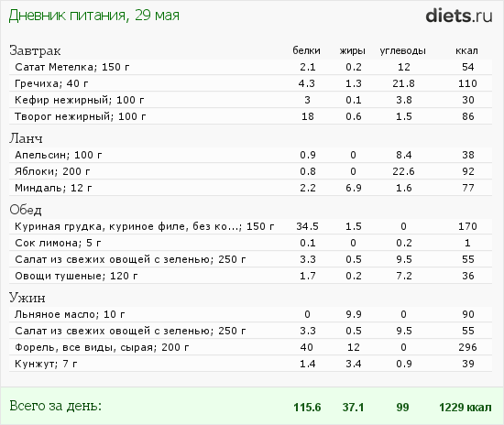Click the total protein value 115.6
This screenshot has height=425, width=504.
(307, 408)
